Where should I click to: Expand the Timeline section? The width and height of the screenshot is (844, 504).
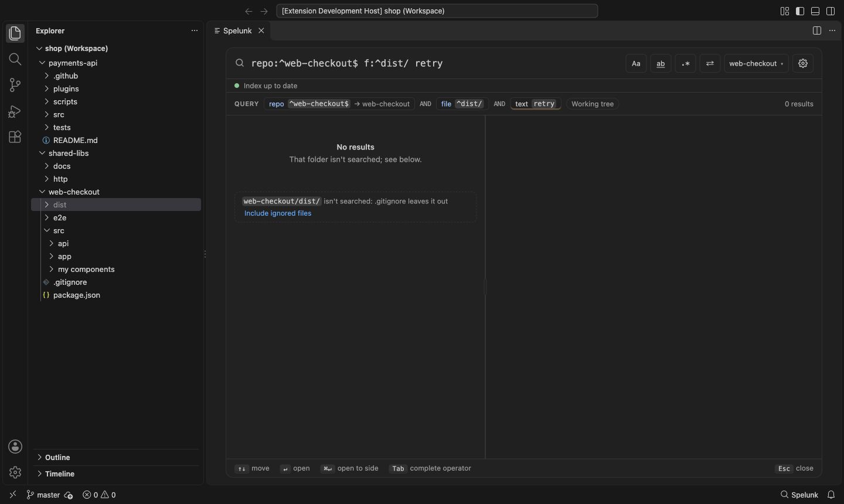[x=116, y=474]
